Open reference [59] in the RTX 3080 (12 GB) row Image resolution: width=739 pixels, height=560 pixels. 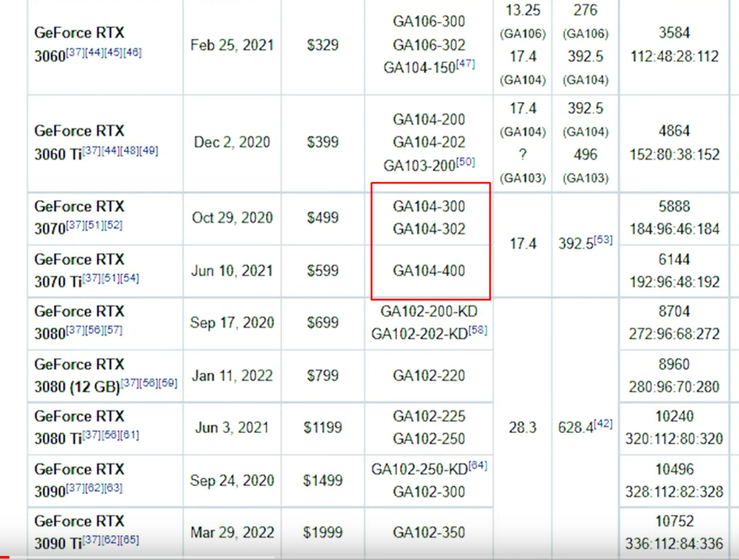coord(168,383)
